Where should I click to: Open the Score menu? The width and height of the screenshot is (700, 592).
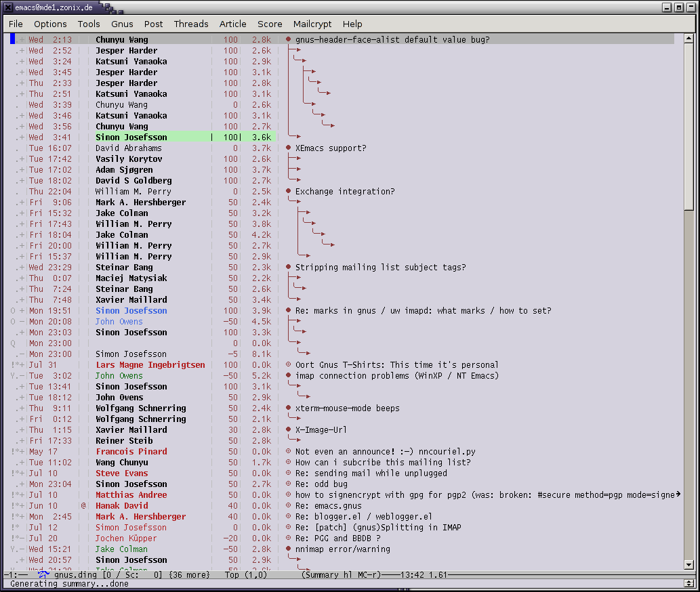(270, 24)
